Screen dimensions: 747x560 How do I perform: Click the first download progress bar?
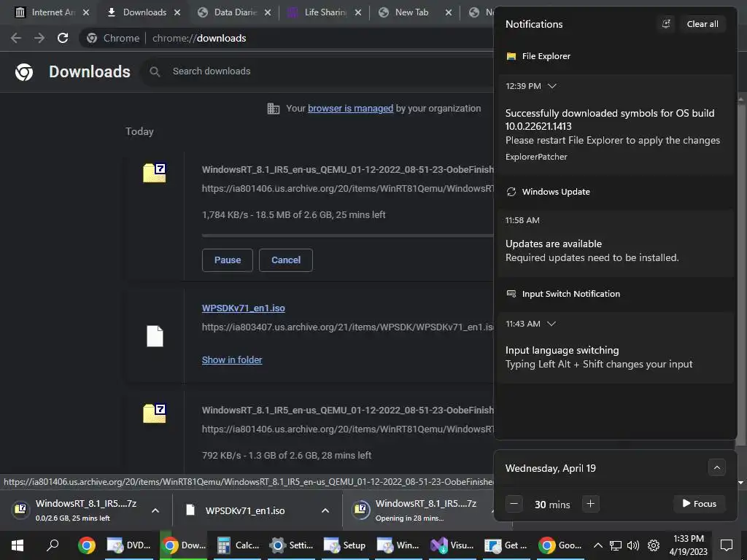(348, 236)
